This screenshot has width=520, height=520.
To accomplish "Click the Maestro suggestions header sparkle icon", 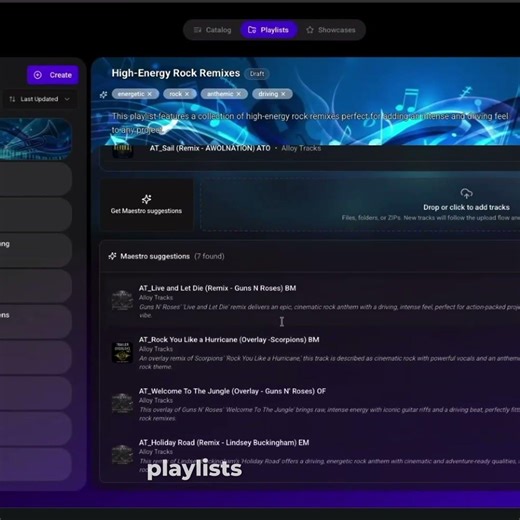I will tap(112, 256).
